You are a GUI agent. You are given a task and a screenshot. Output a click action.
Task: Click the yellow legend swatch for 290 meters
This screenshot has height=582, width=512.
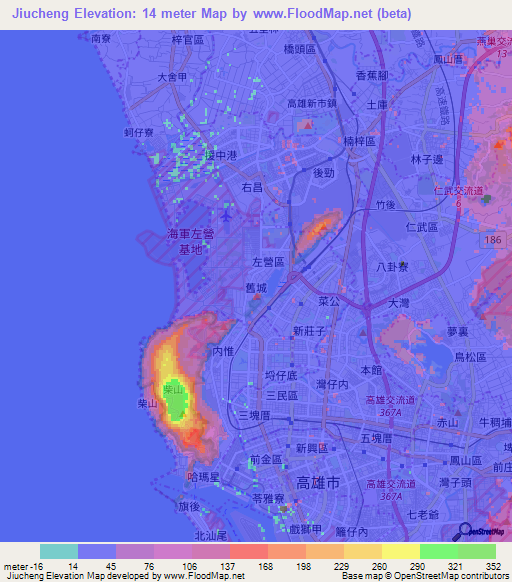(401, 551)
